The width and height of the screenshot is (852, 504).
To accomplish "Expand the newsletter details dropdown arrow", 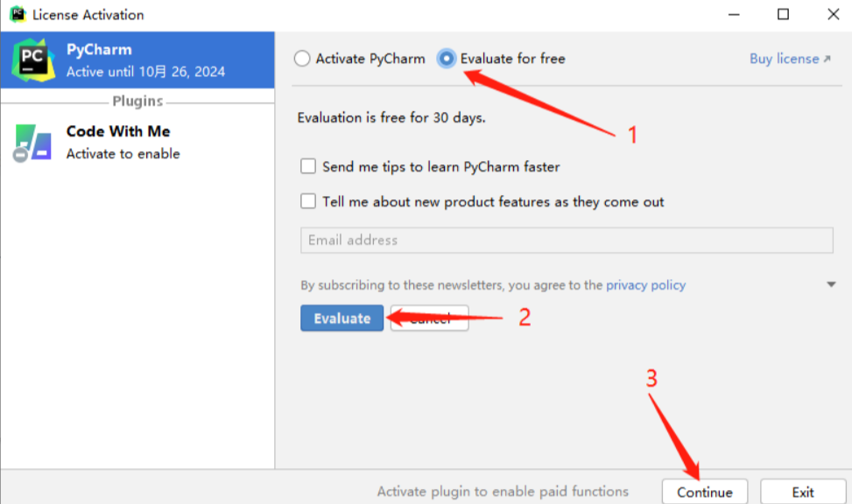I will [831, 284].
